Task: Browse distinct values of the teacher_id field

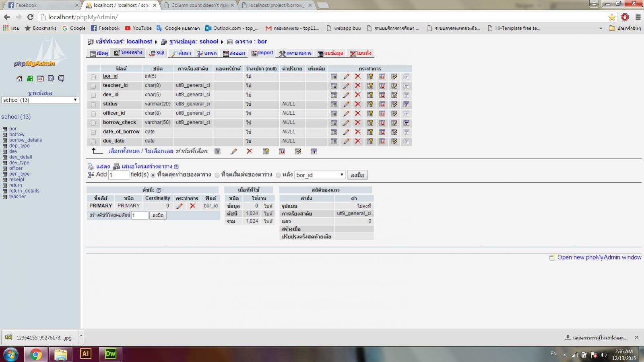Action: point(333,85)
